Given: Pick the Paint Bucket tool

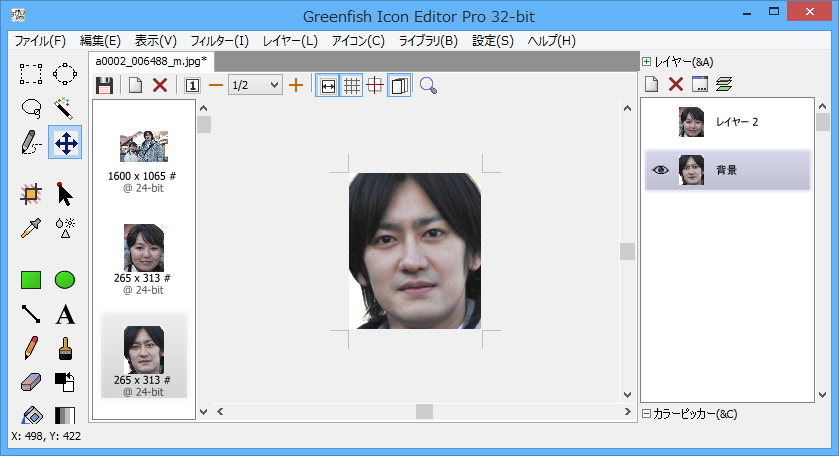Looking at the screenshot, I should click(31, 415).
